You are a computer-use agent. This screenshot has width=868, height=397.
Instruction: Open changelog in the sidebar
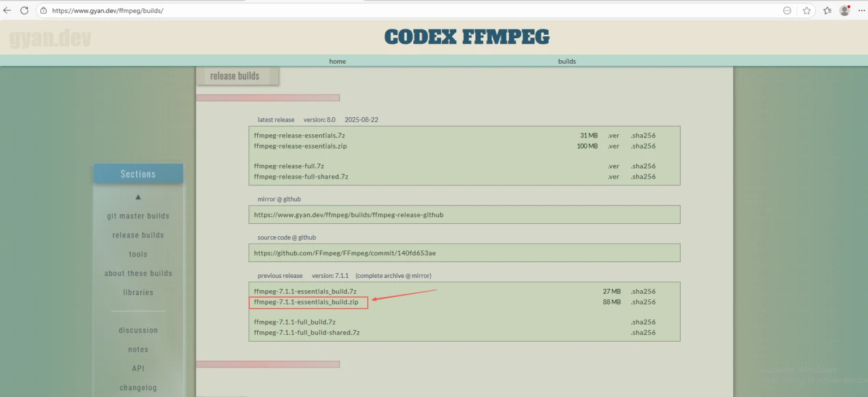pos(138,387)
